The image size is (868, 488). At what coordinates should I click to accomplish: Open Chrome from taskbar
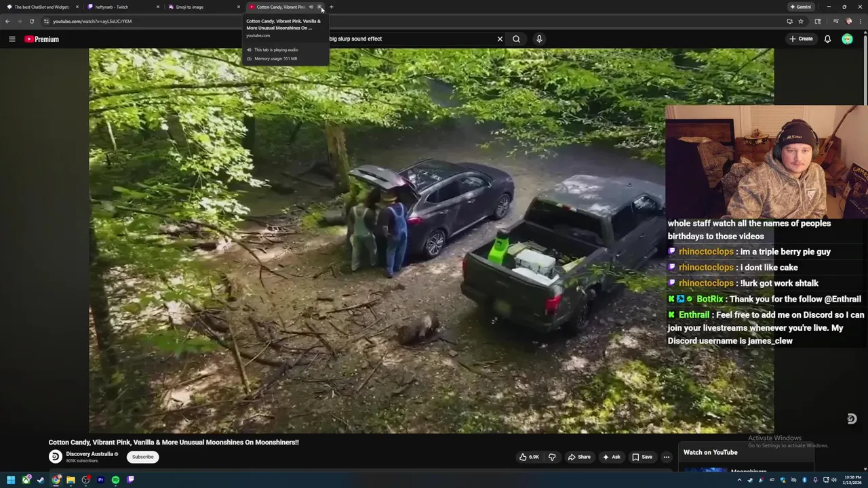tap(56, 480)
